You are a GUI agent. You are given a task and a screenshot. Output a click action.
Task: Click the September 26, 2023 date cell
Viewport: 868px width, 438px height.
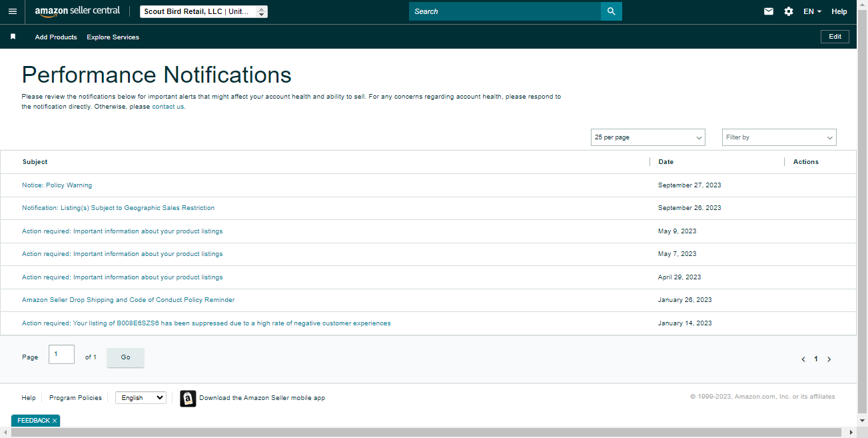pyautogui.click(x=689, y=208)
